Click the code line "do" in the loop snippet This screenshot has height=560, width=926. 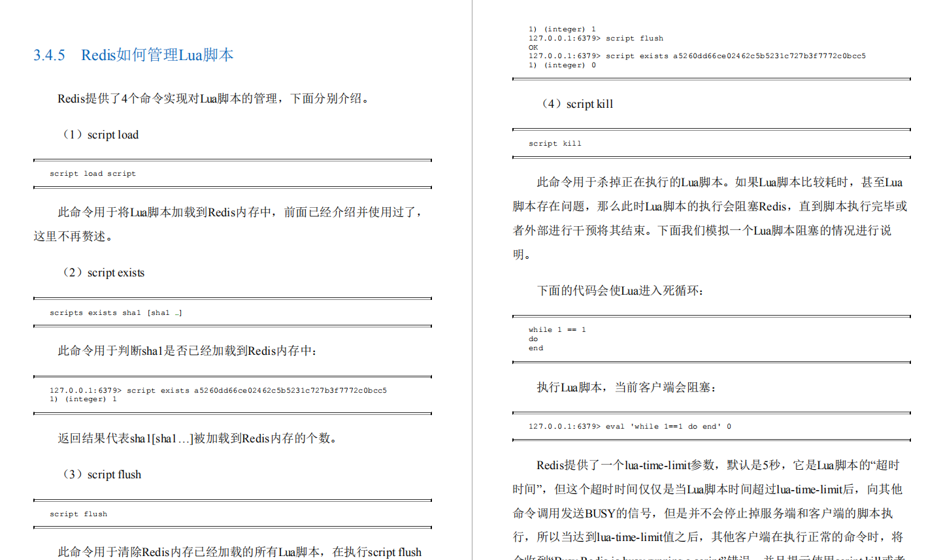[533, 339]
